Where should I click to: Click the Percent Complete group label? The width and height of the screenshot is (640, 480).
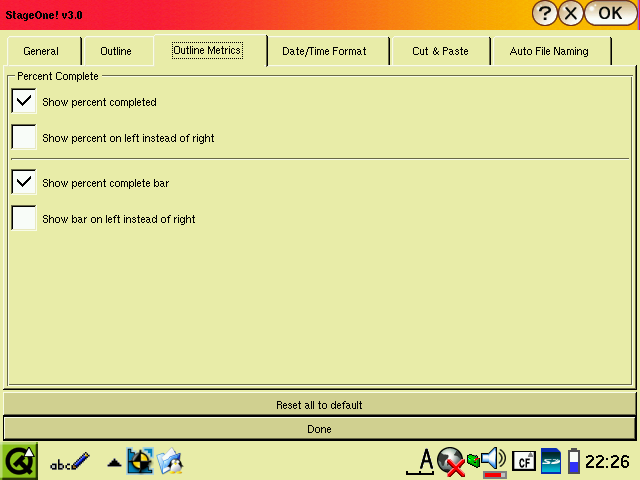point(58,76)
